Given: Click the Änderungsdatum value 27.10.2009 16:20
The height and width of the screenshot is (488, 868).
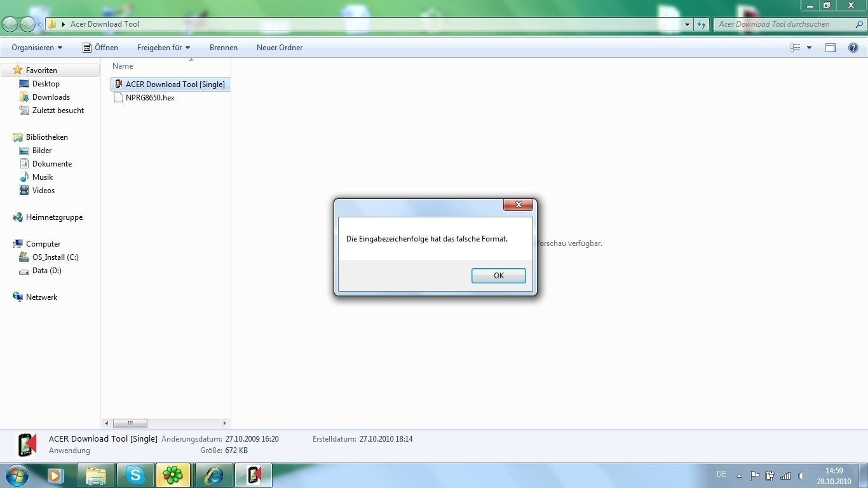Looking at the screenshot, I should click(252, 439).
